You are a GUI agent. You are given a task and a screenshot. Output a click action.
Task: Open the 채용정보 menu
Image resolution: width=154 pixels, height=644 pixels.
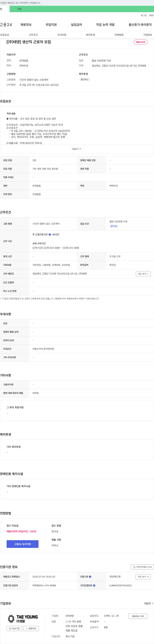[26, 25]
